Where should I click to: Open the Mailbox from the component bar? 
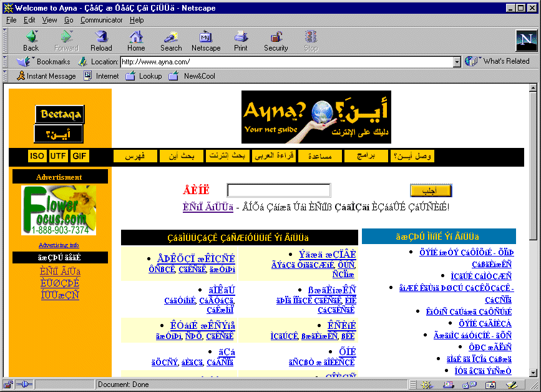click(x=448, y=385)
